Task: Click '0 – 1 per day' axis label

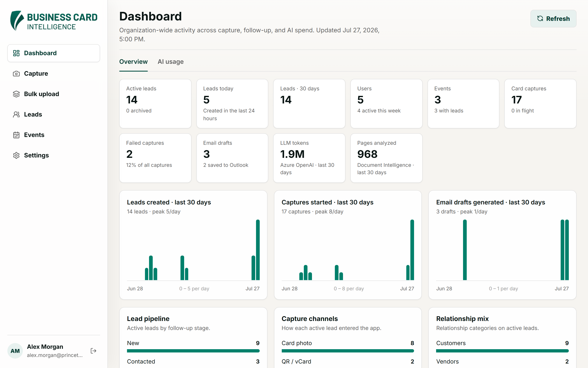Action: click(503, 288)
